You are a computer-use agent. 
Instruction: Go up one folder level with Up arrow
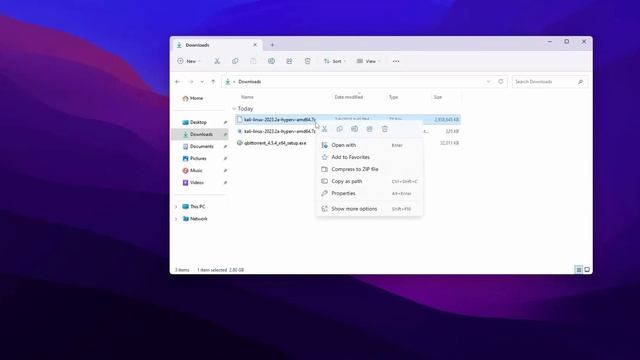[213, 82]
